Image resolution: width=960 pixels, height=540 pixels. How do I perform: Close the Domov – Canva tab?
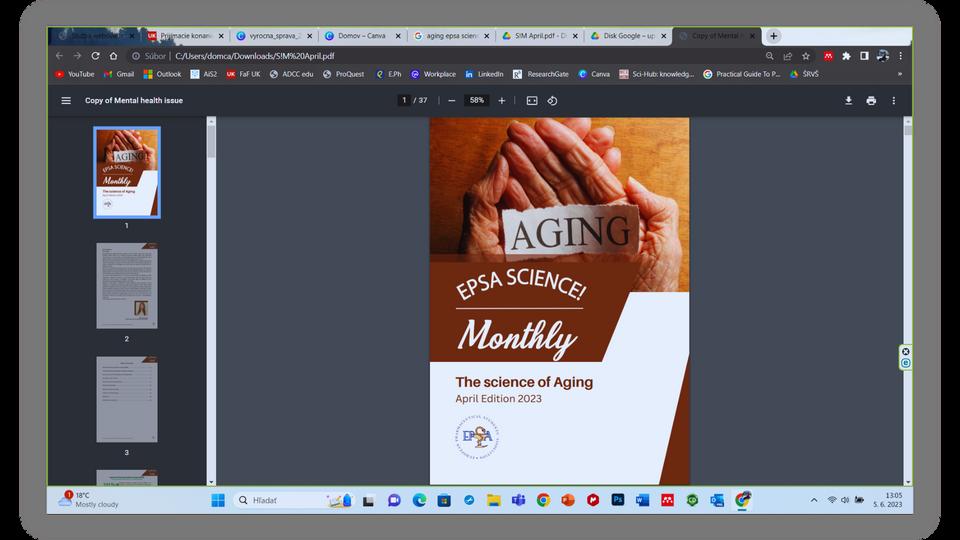point(398,36)
